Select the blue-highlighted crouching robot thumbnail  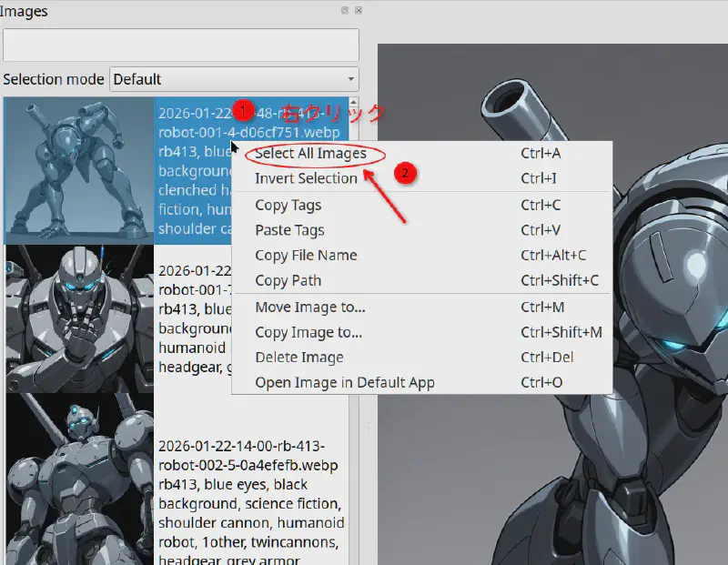(x=78, y=170)
